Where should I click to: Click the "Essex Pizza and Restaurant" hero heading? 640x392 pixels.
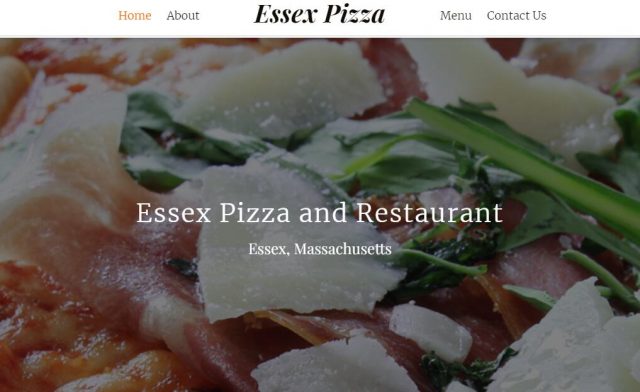click(x=320, y=212)
